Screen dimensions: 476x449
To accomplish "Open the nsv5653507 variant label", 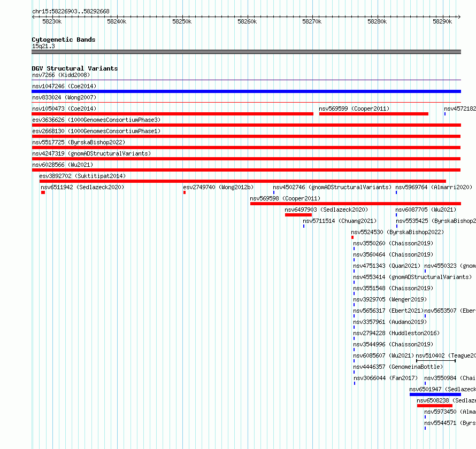I will coord(450,311).
